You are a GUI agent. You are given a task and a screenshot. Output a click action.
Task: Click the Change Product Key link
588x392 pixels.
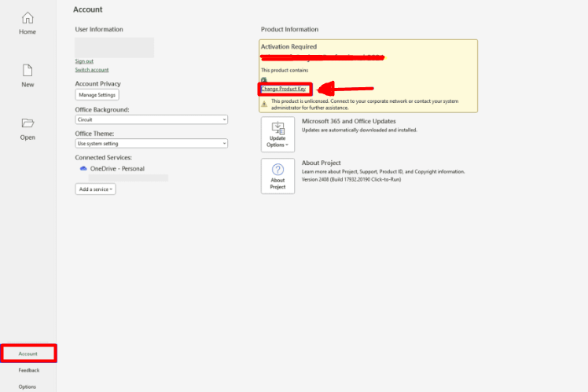(x=284, y=89)
